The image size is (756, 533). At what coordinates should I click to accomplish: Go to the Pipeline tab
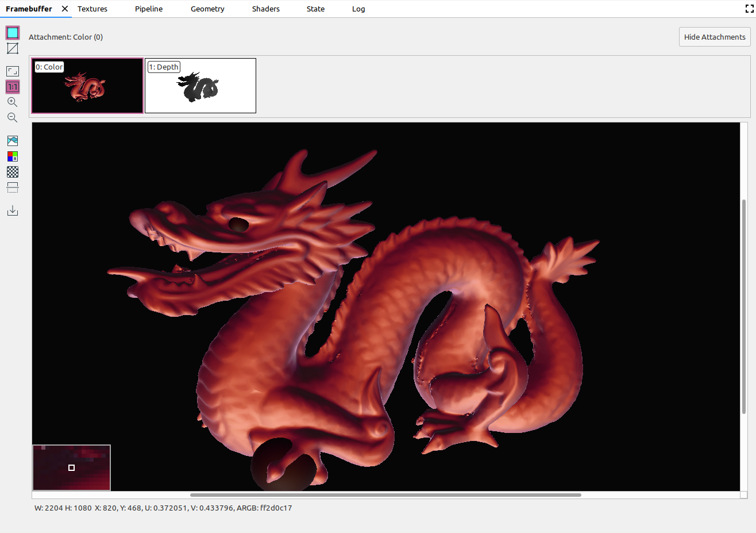(149, 9)
